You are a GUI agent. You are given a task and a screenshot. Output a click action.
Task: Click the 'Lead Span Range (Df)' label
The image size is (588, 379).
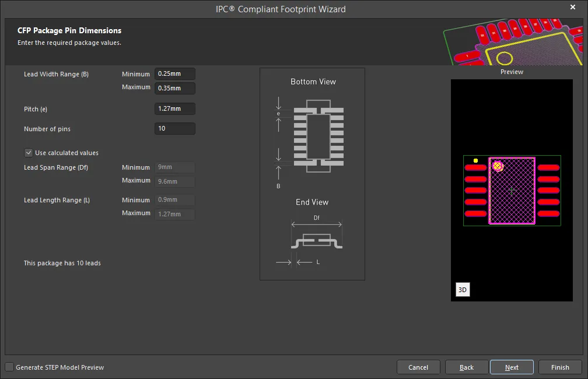coord(56,167)
